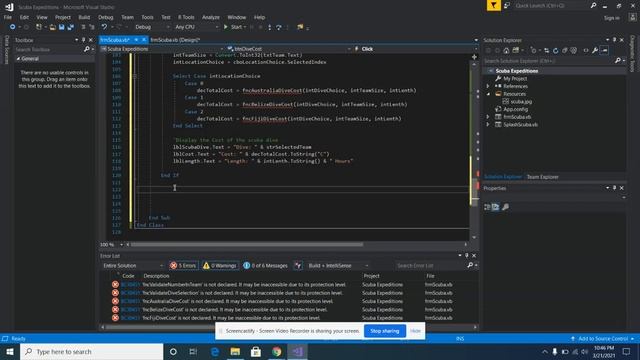
Task: Click the Stop sharing button
Action: click(384, 331)
